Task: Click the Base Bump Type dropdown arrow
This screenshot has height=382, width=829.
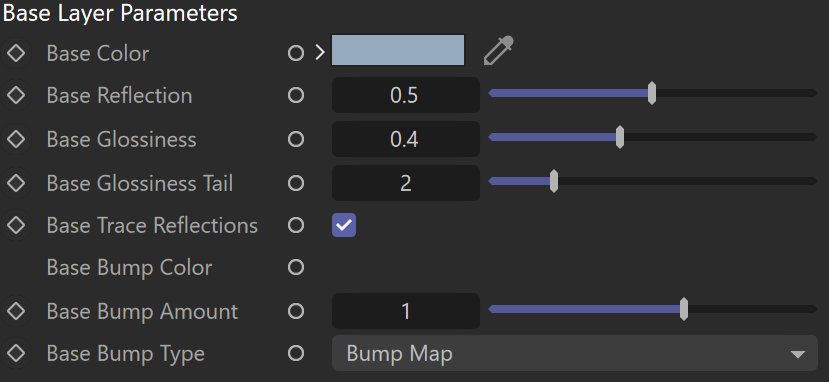Action: click(x=798, y=355)
